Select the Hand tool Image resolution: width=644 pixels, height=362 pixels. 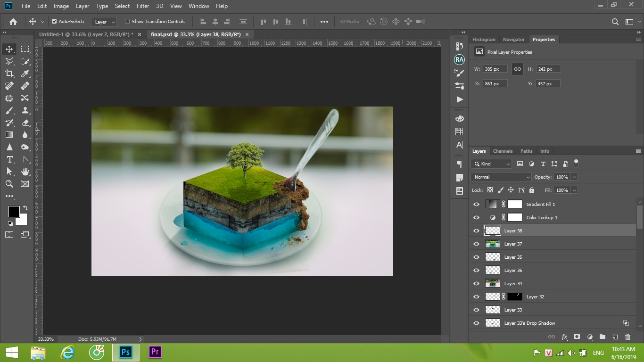pyautogui.click(x=25, y=172)
